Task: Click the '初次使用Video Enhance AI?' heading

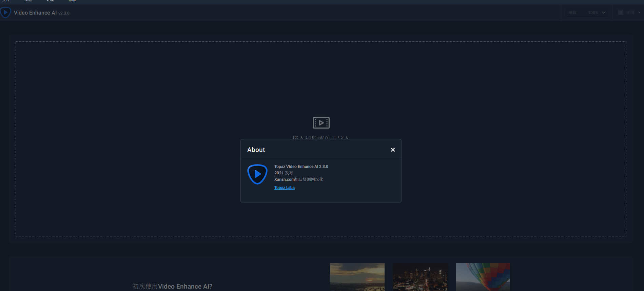Action: tap(172, 287)
